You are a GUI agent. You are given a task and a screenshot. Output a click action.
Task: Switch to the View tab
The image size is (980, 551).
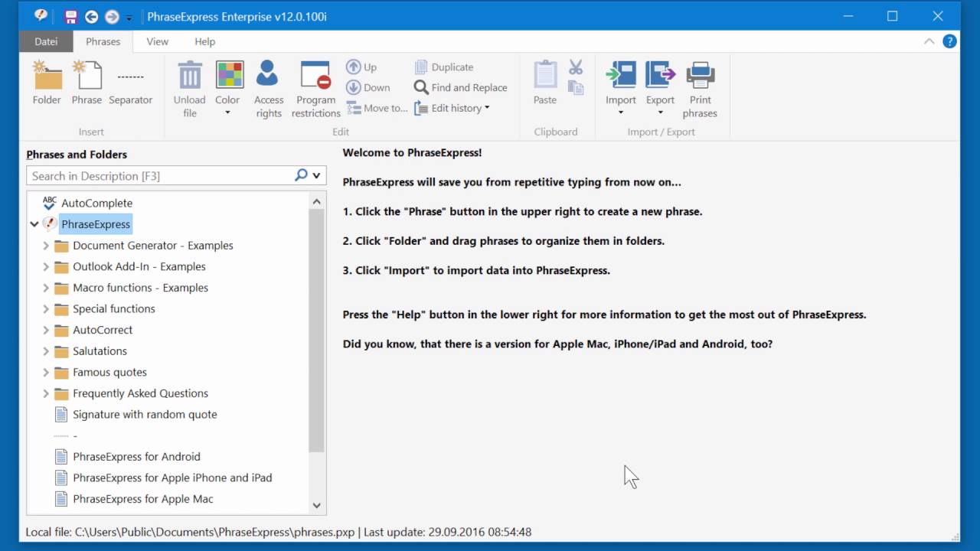click(x=157, y=42)
